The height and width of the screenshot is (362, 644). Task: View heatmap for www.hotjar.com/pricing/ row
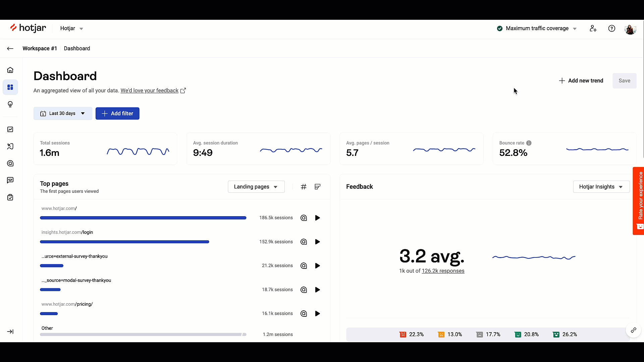click(x=304, y=313)
